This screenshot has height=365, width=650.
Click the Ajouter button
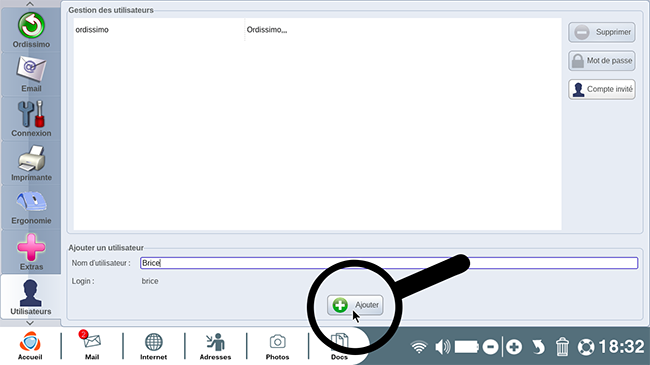(355, 305)
